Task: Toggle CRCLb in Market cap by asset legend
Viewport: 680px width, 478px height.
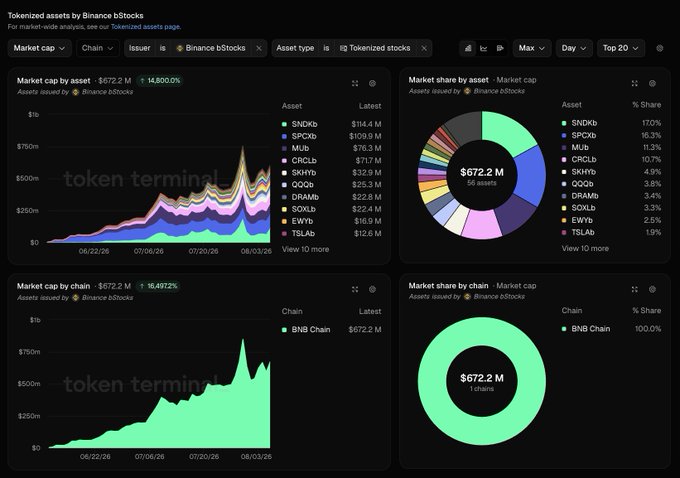Action: tap(299, 160)
